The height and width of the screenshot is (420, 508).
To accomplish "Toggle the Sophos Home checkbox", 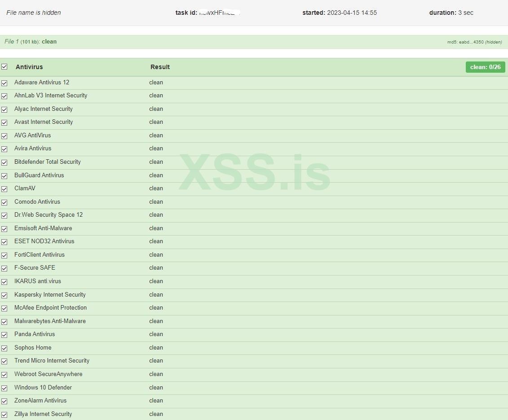I will tap(4, 348).
